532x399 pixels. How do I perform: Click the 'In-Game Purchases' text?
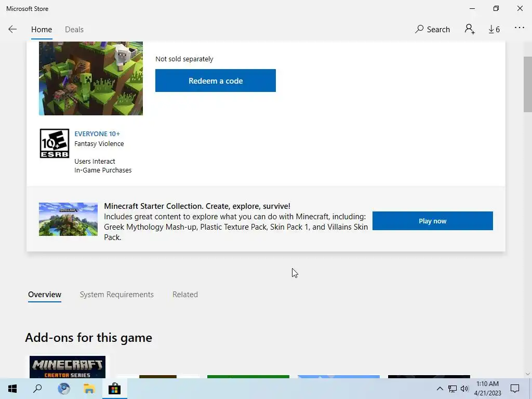point(103,170)
